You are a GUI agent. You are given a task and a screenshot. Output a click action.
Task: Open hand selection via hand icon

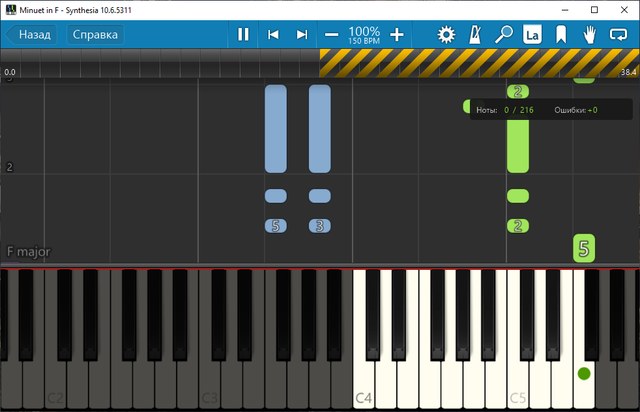(589, 35)
